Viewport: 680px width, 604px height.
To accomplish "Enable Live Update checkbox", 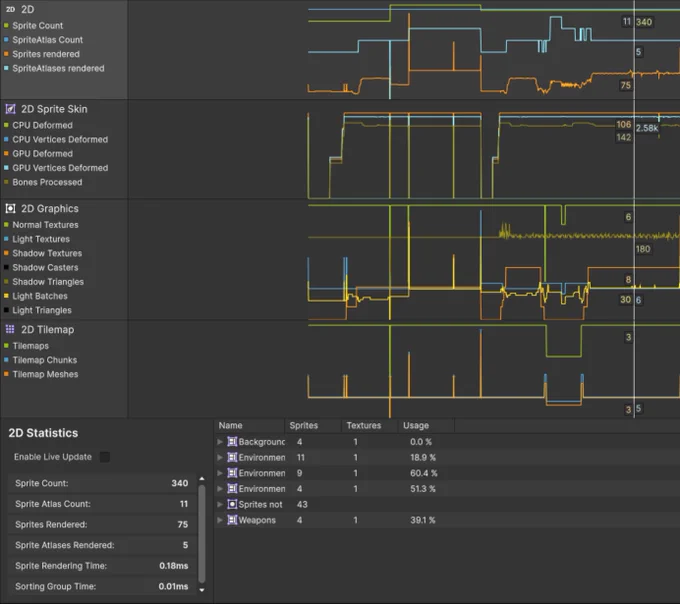I will 105,457.
